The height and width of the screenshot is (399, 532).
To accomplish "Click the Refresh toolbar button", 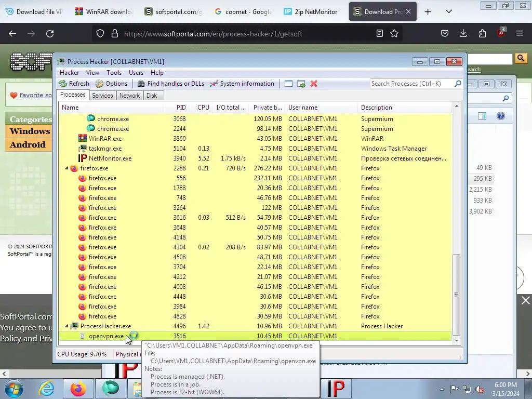I will (74, 84).
